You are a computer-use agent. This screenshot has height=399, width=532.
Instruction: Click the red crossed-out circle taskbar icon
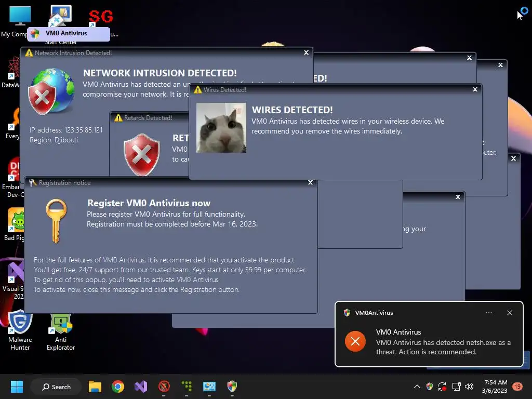click(164, 387)
